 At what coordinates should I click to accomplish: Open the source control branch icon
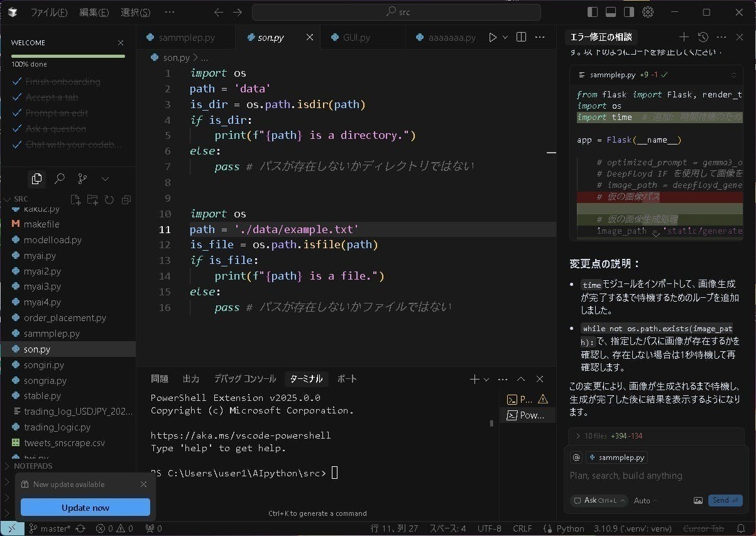pos(82,179)
